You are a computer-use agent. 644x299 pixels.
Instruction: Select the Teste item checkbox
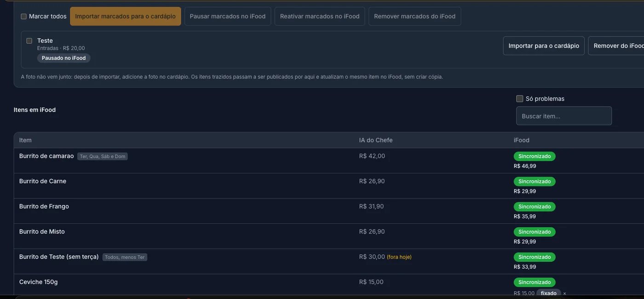pos(29,40)
